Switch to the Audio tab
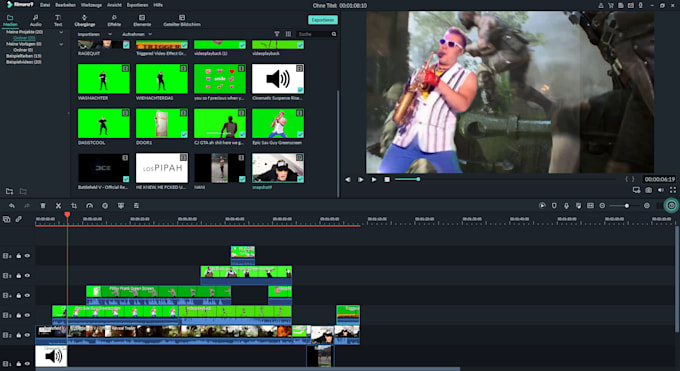 click(36, 20)
